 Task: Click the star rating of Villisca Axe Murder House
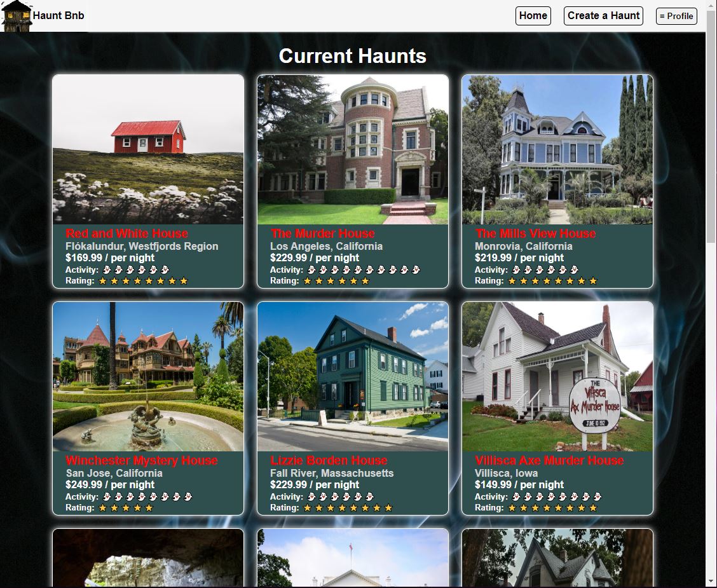(x=552, y=507)
